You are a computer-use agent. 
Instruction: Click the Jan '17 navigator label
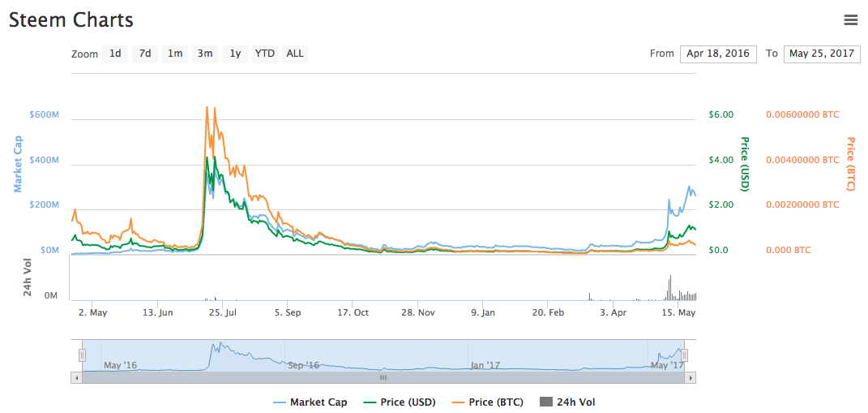tap(485, 365)
